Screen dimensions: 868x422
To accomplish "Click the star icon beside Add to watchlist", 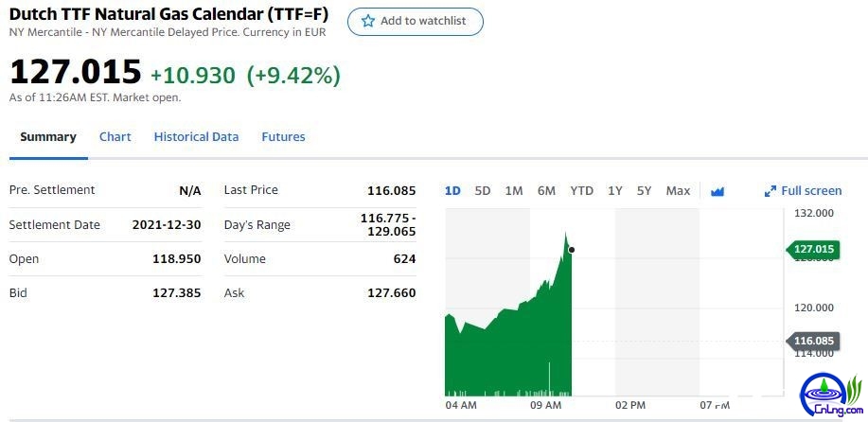I will pyautogui.click(x=368, y=22).
